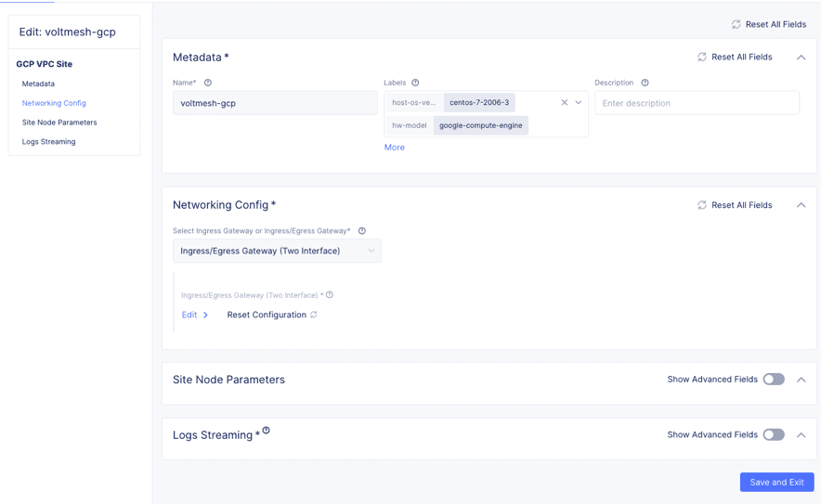Enable Show Advanced Fields for Logs Streaming

pos(773,435)
